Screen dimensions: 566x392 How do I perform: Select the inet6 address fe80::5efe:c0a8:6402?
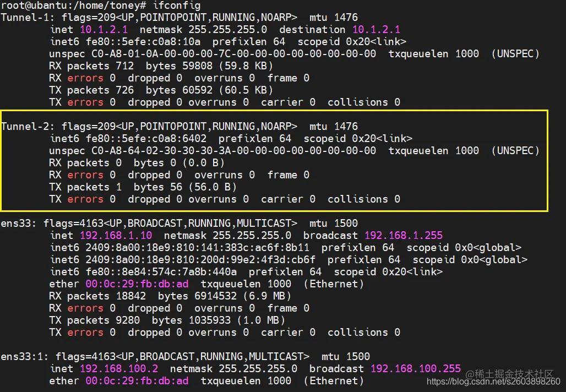(146, 139)
